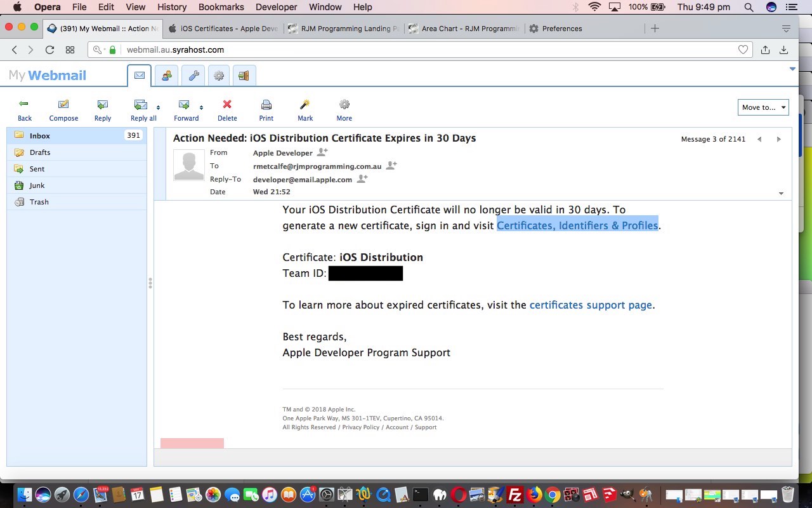The width and height of the screenshot is (812, 508).
Task: Compose a new email message
Action: coord(63,110)
